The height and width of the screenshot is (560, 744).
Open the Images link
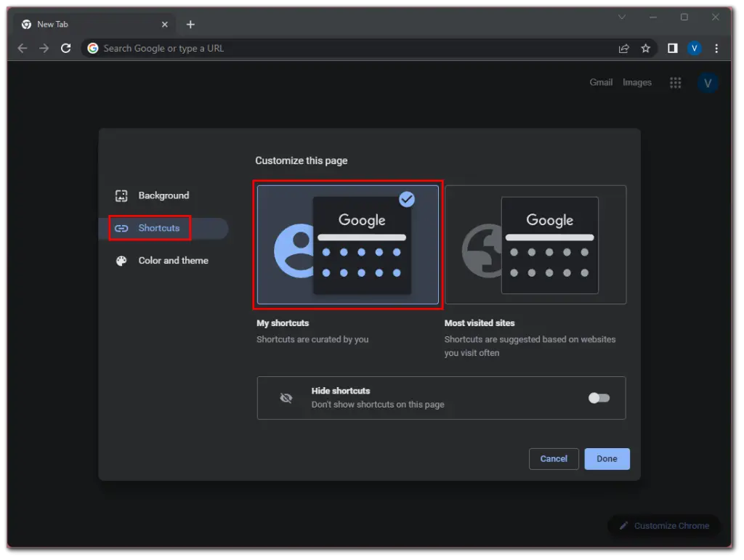click(636, 83)
